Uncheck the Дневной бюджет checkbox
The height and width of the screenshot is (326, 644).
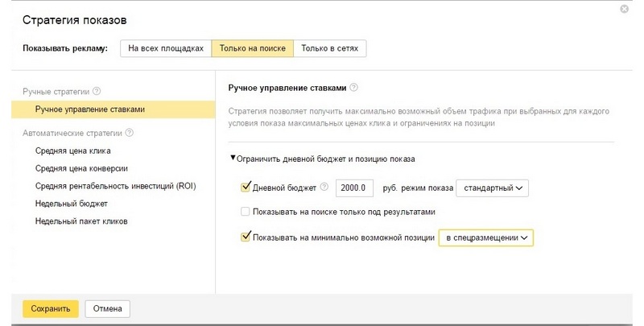click(x=246, y=188)
